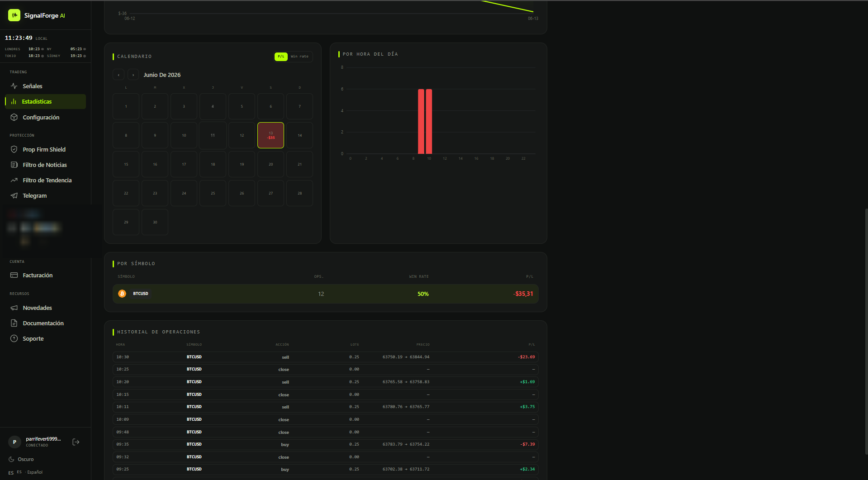Click the Novedades megaphone icon
Viewport: 868px width, 480px height.
pos(14,308)
